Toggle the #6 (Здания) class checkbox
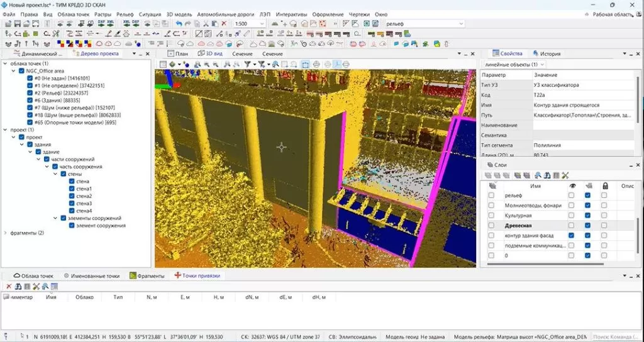The image size is (644, 342). 30,101
